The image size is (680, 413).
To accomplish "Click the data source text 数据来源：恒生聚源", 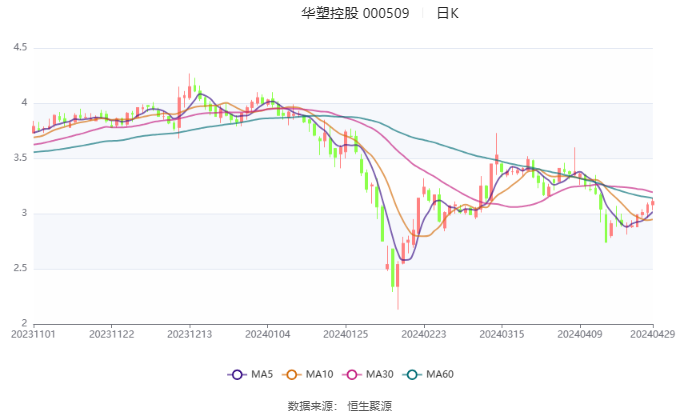I will 340,406.
